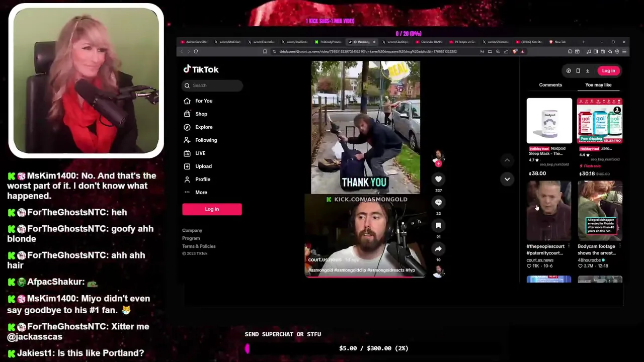
Task: Click the court.us.news username on video
Action: 325,260
